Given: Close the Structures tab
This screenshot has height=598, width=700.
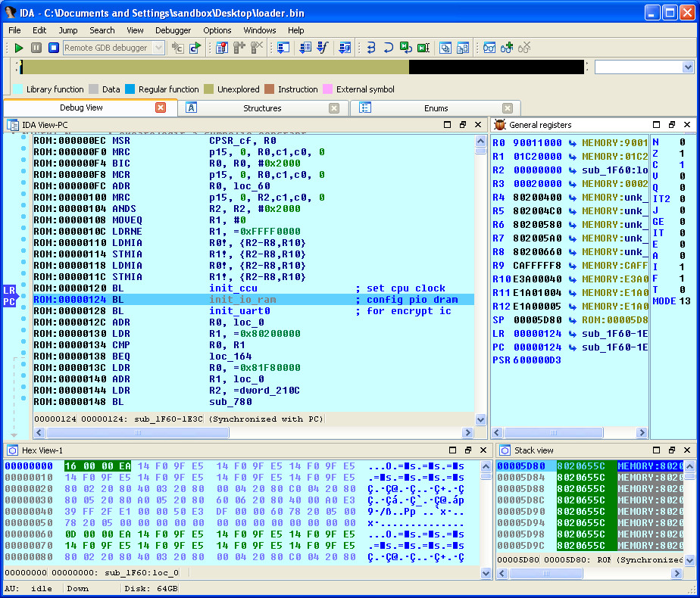Looking at the screenshot, I should [x=334, y=108].
